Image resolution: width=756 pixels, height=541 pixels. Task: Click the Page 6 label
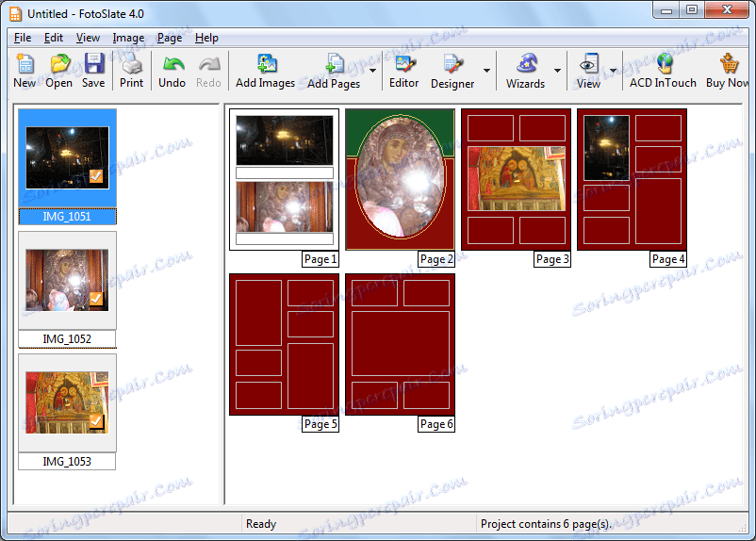(x=436, y=424)
